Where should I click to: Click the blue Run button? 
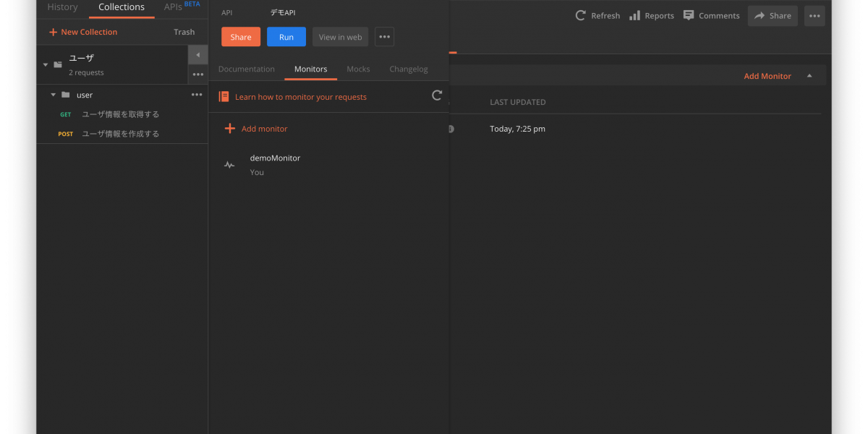tap(286, 37)
